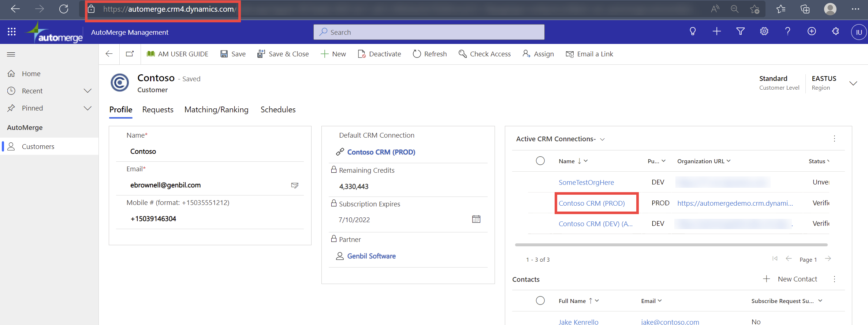Open the Active CRM Connections view dropdown

603,139
